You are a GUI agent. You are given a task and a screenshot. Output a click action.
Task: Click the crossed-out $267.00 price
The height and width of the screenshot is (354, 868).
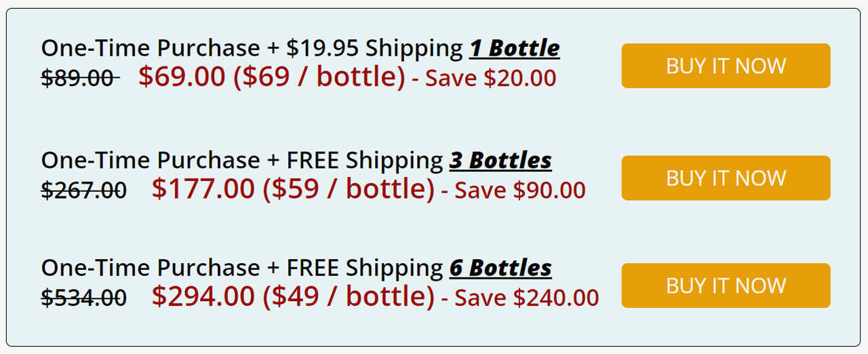[x=83, y=191]
